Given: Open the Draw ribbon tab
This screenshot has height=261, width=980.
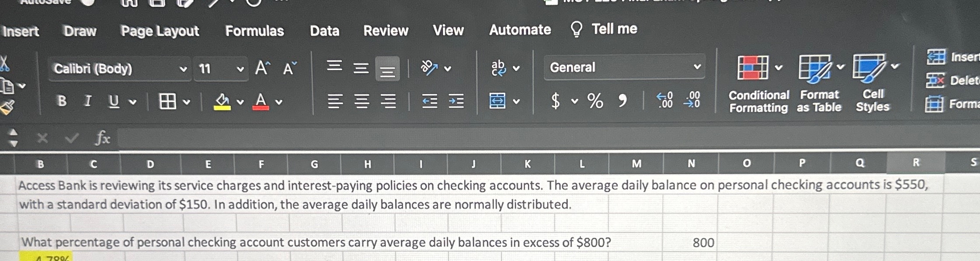Looking at the screenshot, I should click(80, 31).
